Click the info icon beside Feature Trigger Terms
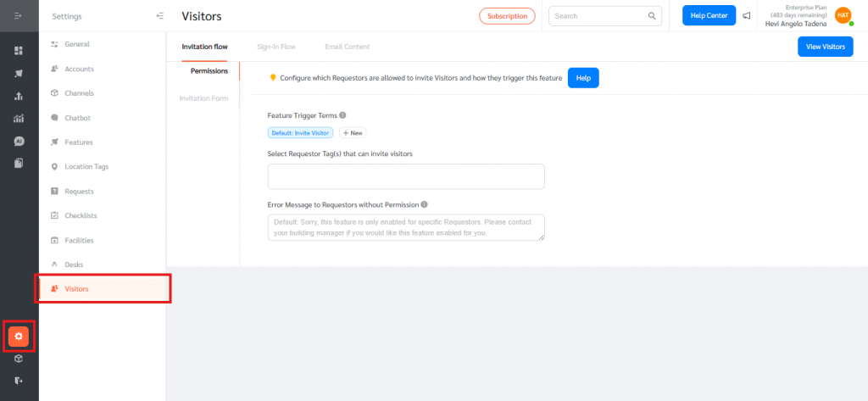868x401 pixels. [x=342, y=115]
